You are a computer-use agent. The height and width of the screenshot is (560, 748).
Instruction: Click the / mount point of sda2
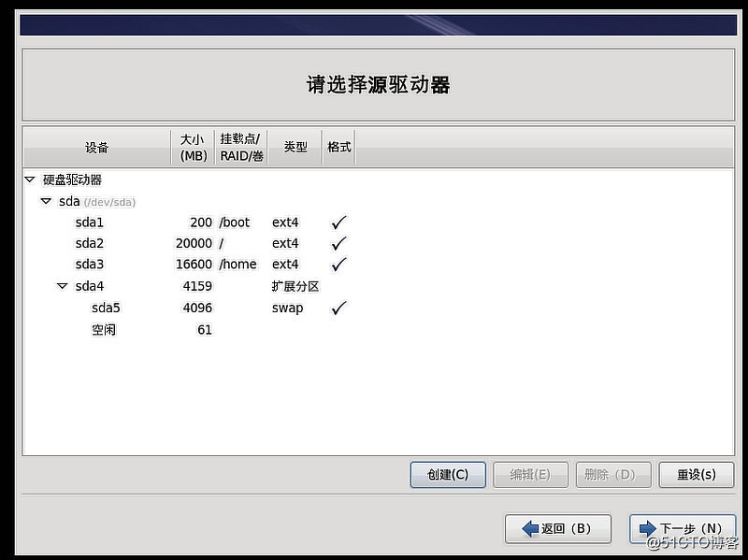[x=222, y=243]
